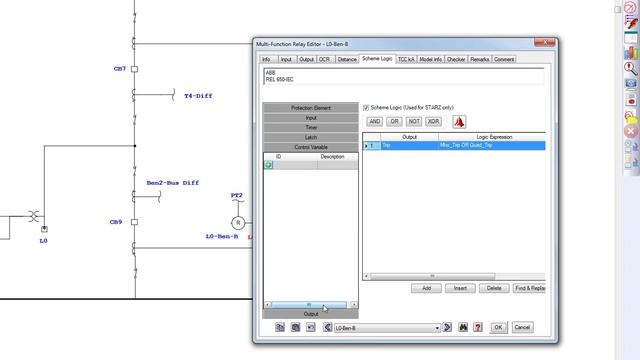Click the red X circle in right toolbar

pyautogui.click(x=631, y=131)
